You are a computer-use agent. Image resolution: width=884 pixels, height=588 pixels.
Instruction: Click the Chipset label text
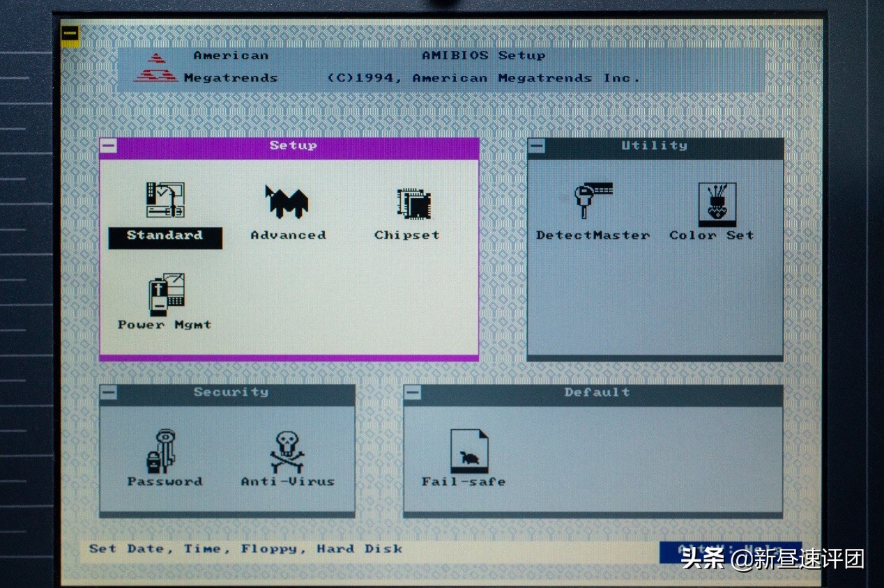tap(407, 235)
